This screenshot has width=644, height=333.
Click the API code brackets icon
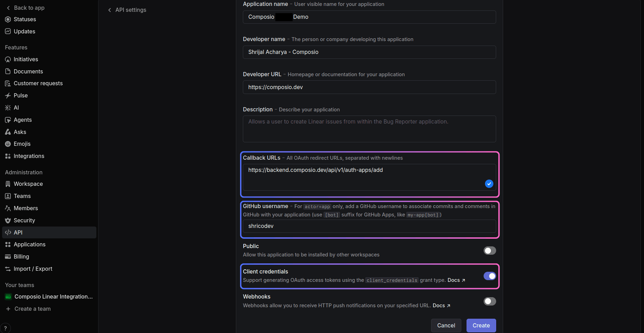8,232
